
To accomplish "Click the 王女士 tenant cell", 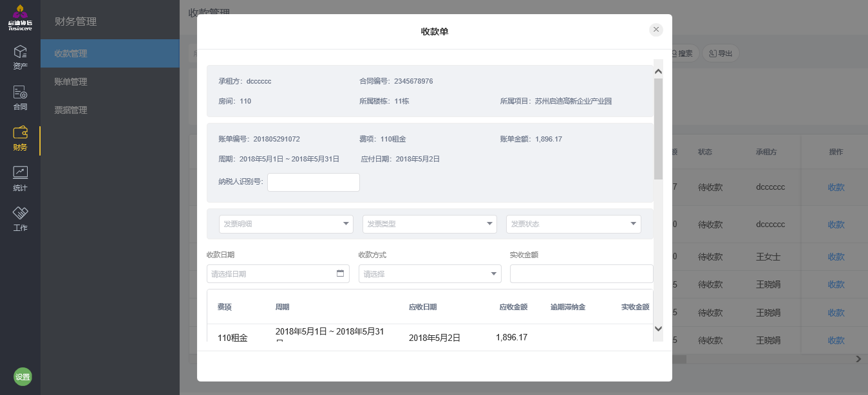I will tap(768, 257).
